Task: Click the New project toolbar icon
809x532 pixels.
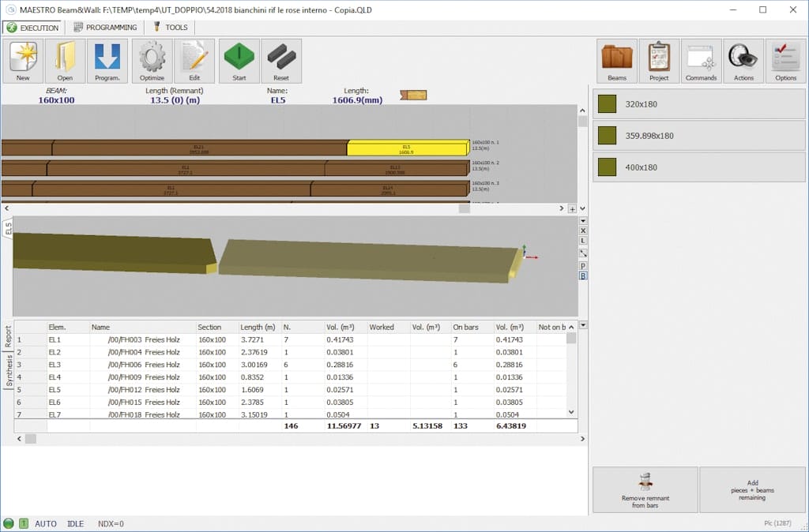Action: pos(23,61)
